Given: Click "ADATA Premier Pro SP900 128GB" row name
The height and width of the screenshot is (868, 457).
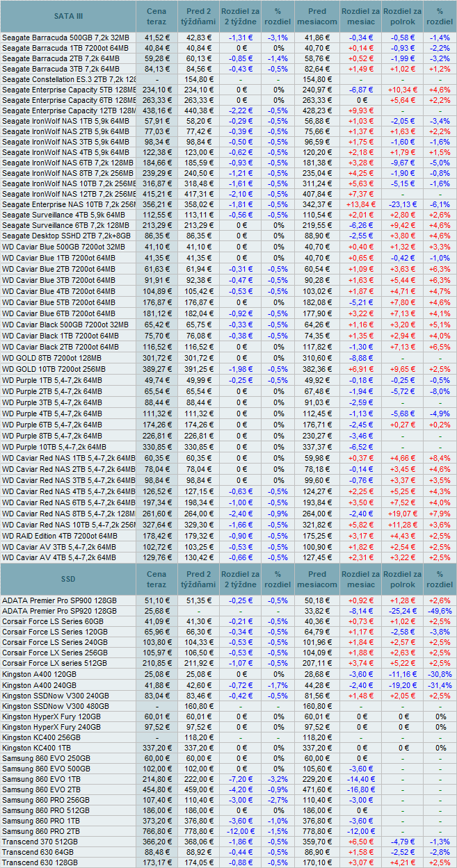Looking at the screenshot, I should pos(59,600).
